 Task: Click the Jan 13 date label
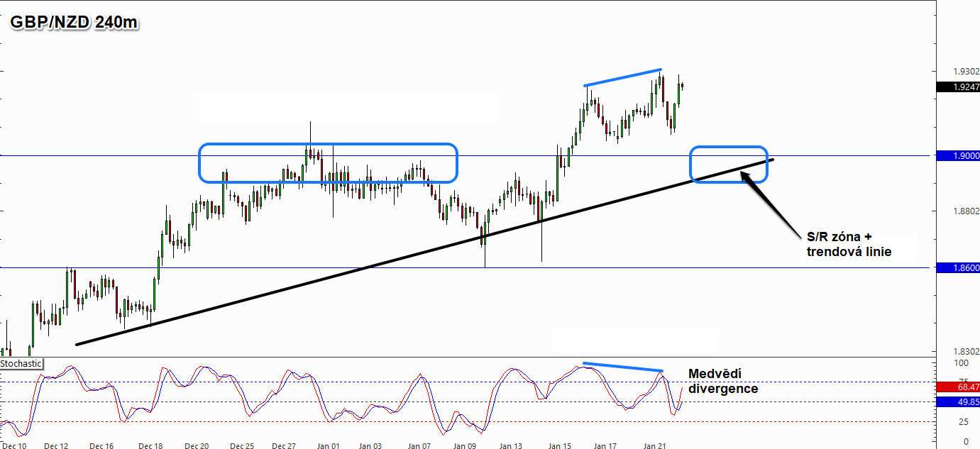click(510, 446)
